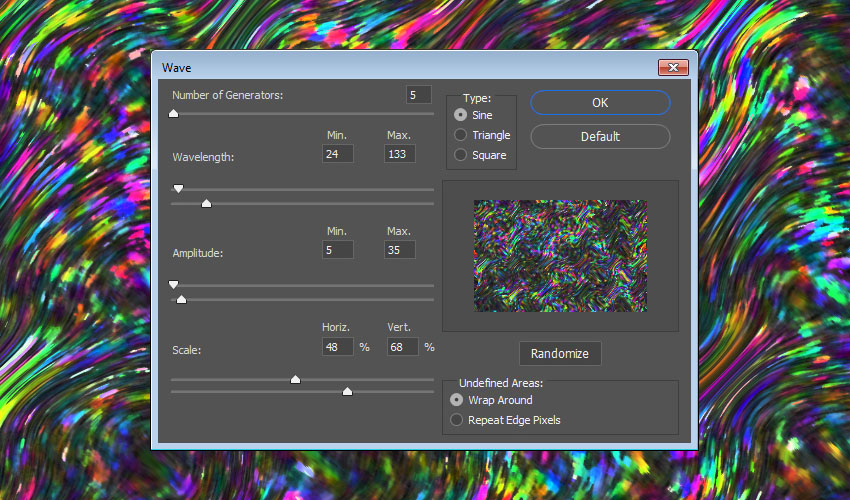850x500 pixels.
Task: Click the Wavelength Max. input field
Action: coord(399,154)
